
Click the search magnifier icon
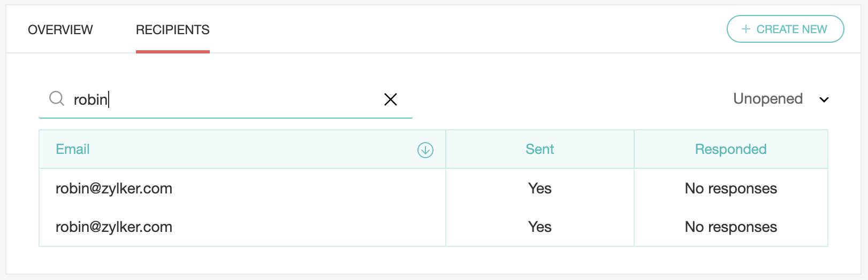(57, 98)
